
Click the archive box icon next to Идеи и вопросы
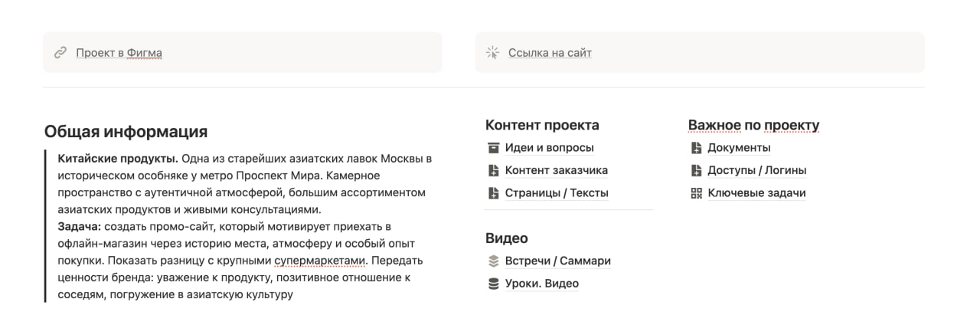click(493, 148)
